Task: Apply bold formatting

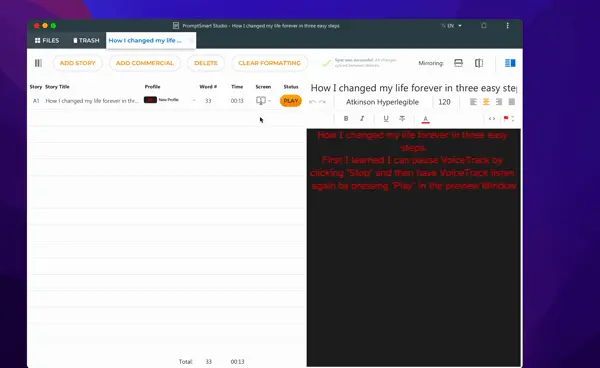Action: [x=346, y=119]
